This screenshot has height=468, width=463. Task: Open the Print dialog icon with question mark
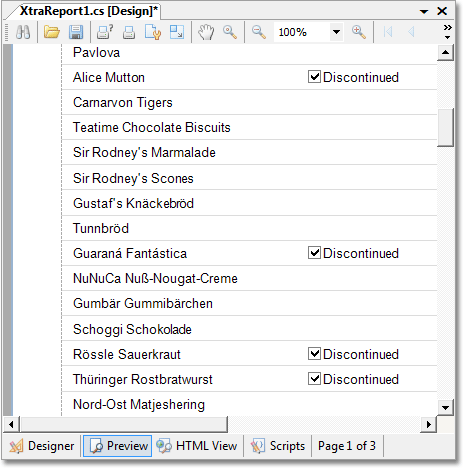[105, 32]
